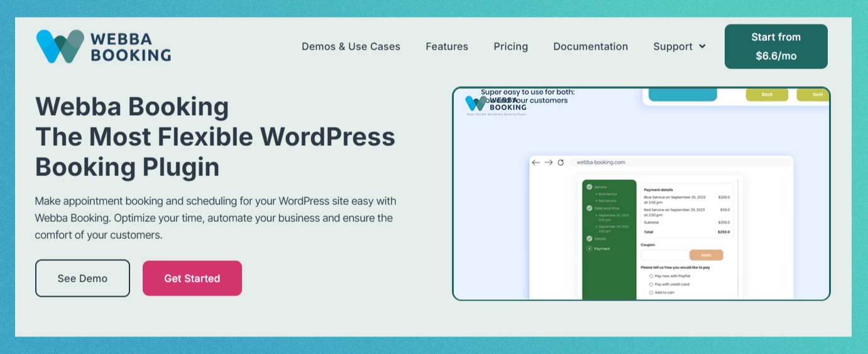Click the See Demo button
868x354 pixels.
point(82,278)
